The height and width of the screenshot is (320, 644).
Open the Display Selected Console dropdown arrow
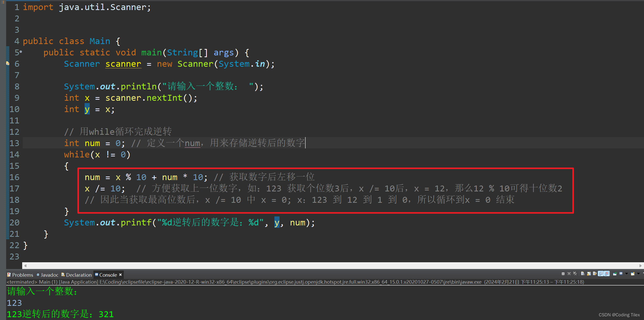coord(626,274)
